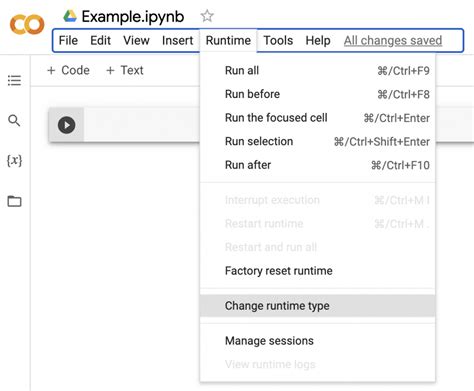The height and width of the screenshot is (391, 474).
Task: Open Manage sessions
Action: (x=317, y=341)
